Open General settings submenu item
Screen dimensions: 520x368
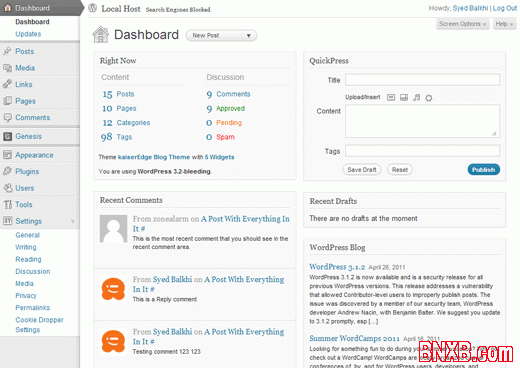point(27,235)
